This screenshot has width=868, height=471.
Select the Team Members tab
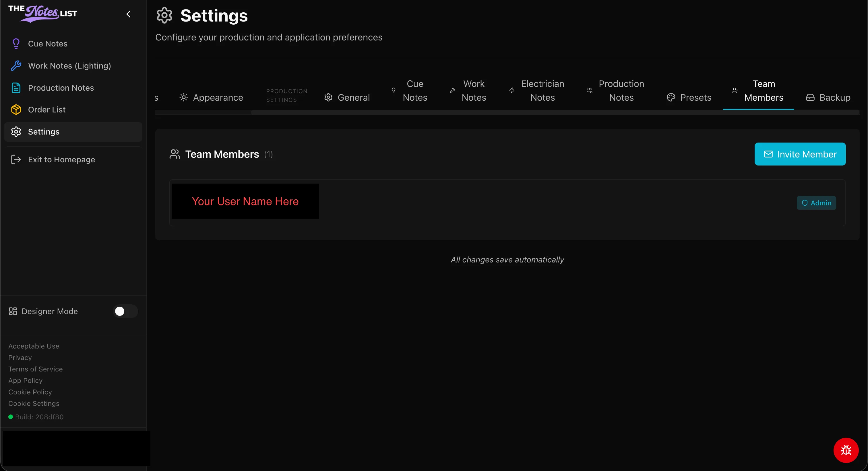758,91
